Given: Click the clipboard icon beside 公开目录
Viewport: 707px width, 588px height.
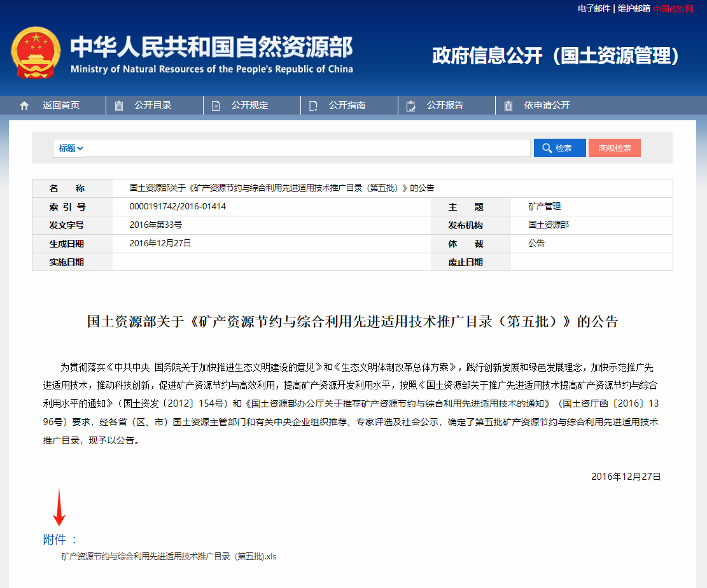Looking at the screenshot, I should pos(119,106).
